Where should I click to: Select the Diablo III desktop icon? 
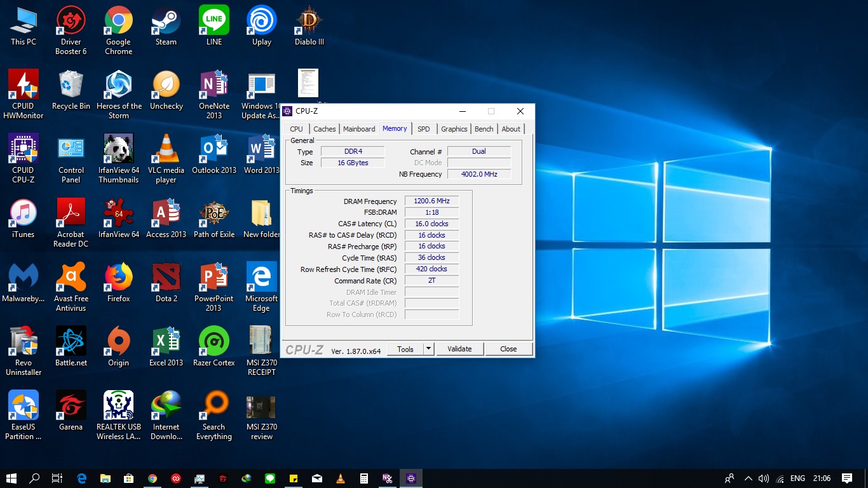coord(309,26)
